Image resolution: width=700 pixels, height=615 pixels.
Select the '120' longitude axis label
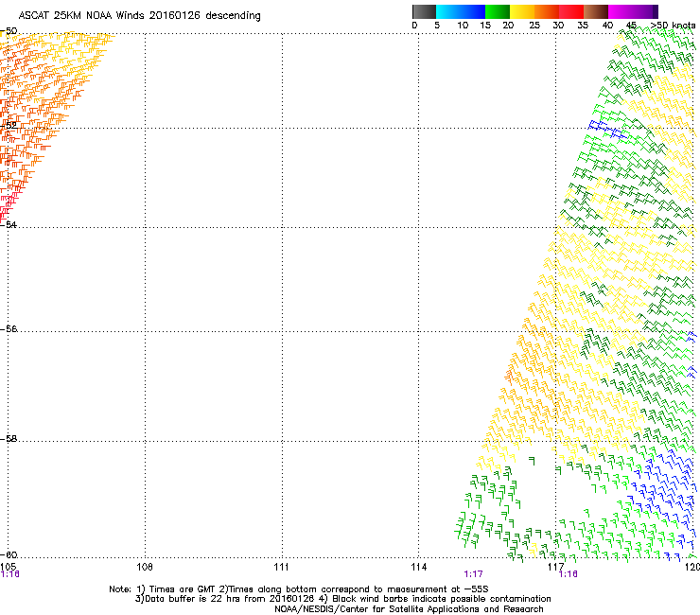pyautogui.click(x=692, y=567)
